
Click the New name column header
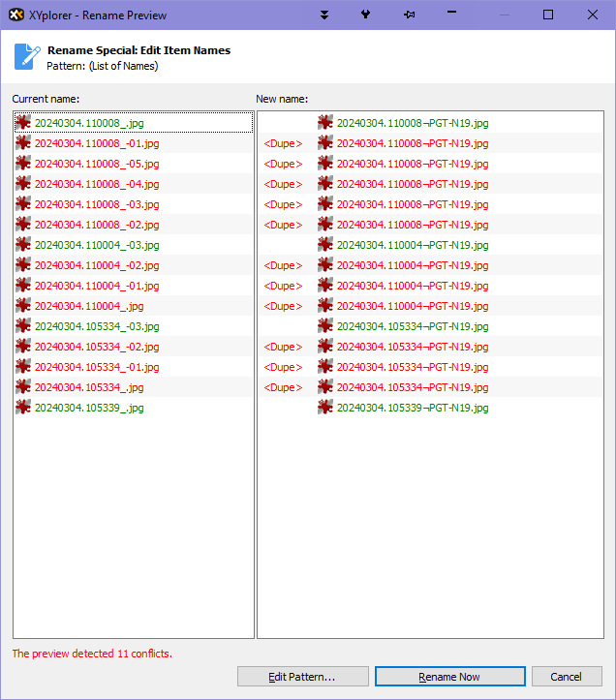pyautogui.click(x=282, y=99)
